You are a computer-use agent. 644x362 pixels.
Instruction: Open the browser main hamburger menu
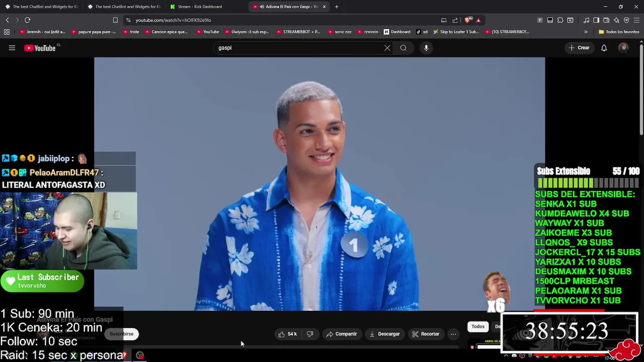(x=636, y=20)
